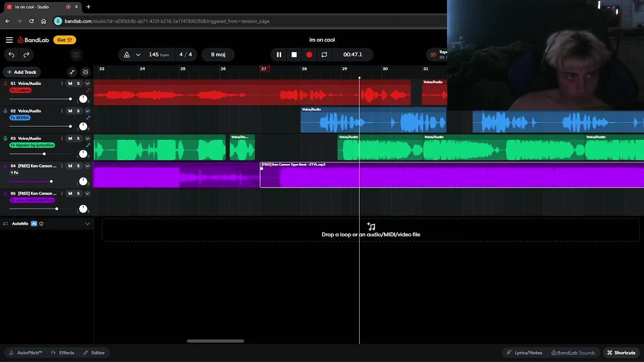Mute track 01 Voice/Audio
The image size is (644, 362).
[70, 83]
